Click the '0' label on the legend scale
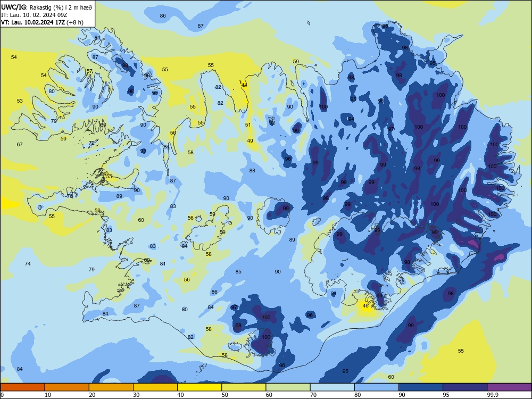 2,395
